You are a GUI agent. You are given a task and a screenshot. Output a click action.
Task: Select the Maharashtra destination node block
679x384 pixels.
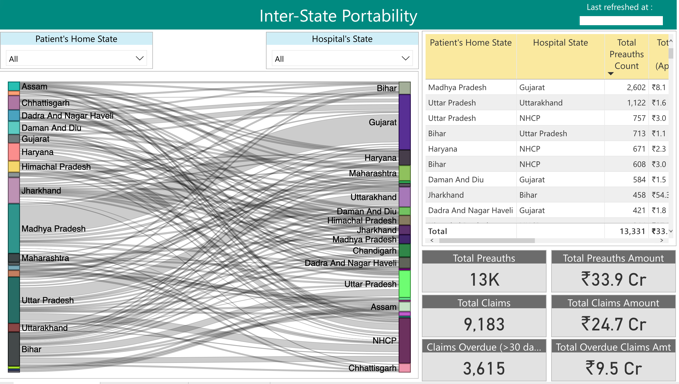coord(405,173)
